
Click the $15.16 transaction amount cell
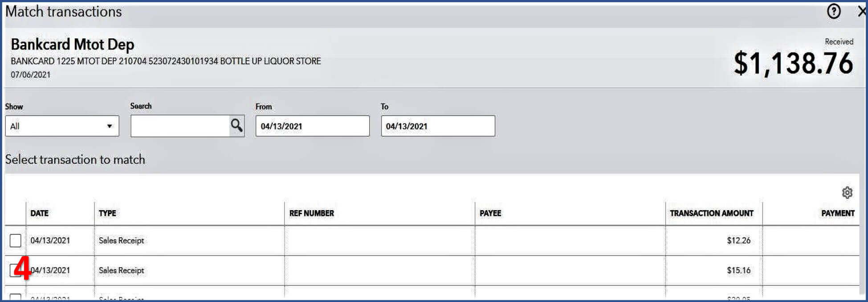click(x=738, y=270)
